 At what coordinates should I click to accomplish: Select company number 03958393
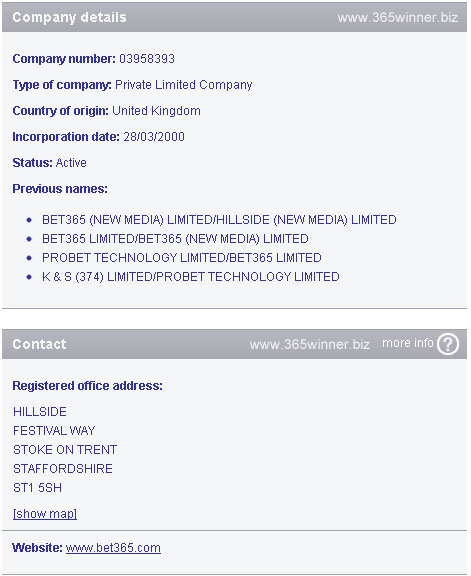pyautogui.click(x=147, y=59)
